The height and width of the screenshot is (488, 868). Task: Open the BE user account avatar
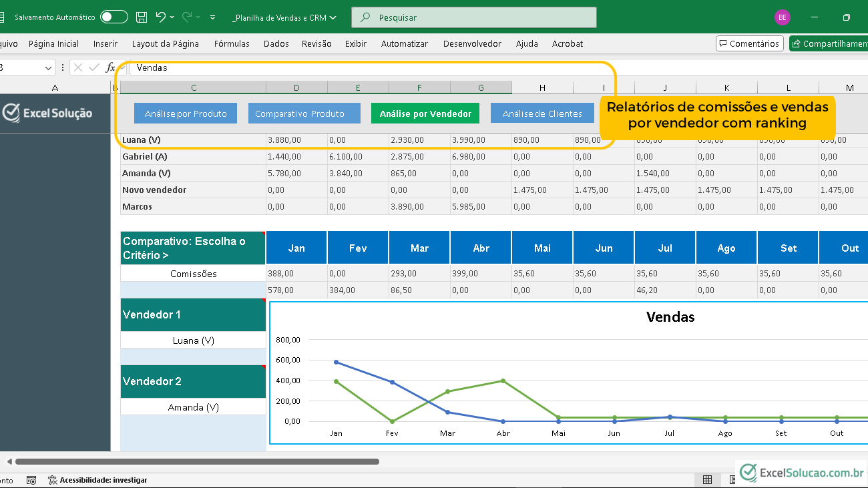[782, 17]
